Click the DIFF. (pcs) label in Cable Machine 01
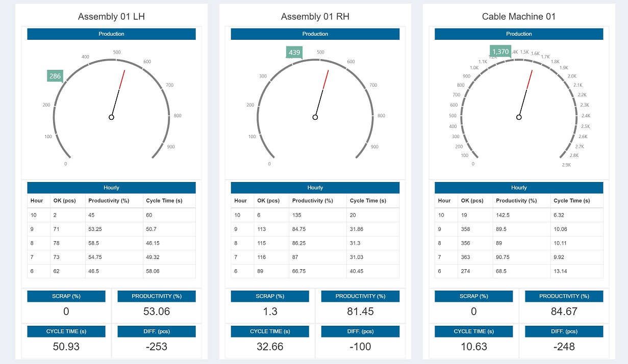 tap(564, 331)
